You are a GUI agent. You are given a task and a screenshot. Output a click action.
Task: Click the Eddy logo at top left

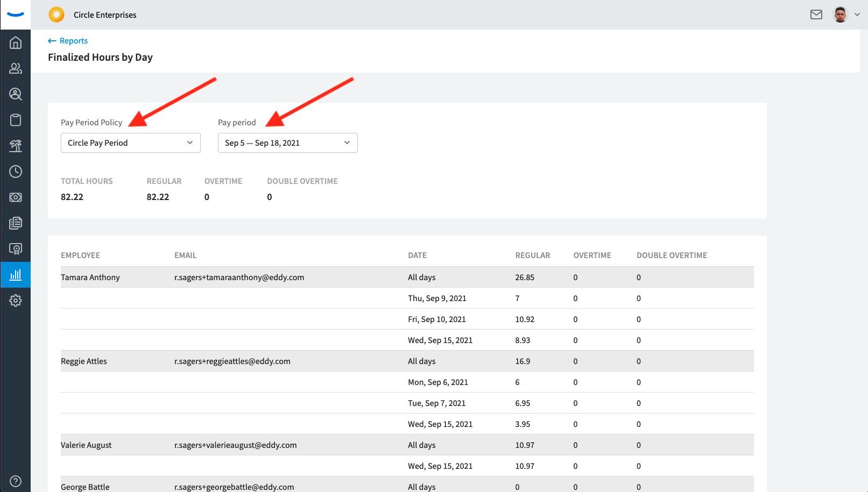pos(16,15)
